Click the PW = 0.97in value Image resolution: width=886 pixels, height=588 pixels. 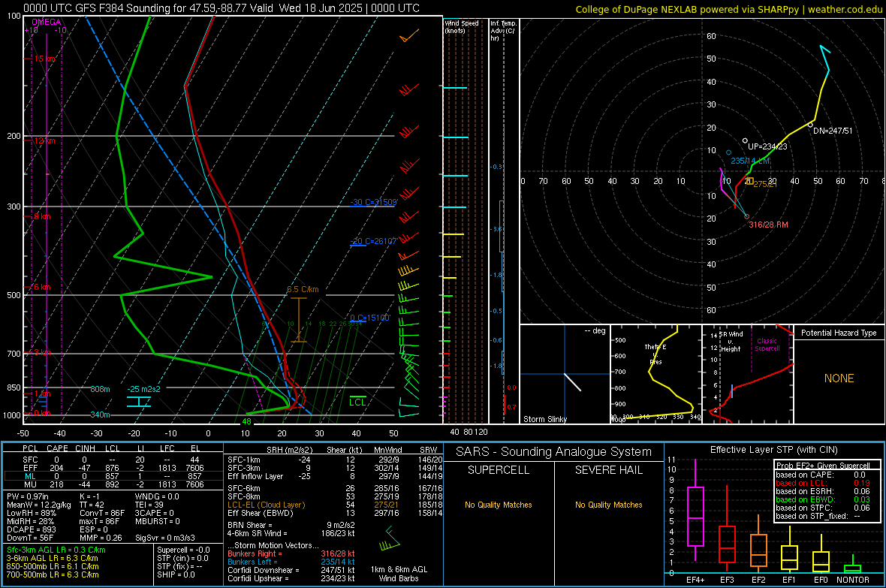click(28, 496)
